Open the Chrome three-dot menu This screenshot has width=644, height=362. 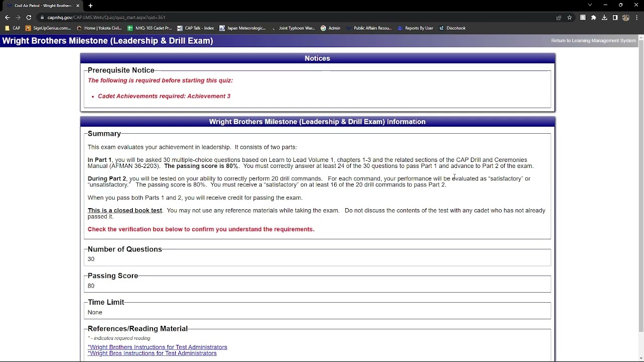(x=636, y=18)
